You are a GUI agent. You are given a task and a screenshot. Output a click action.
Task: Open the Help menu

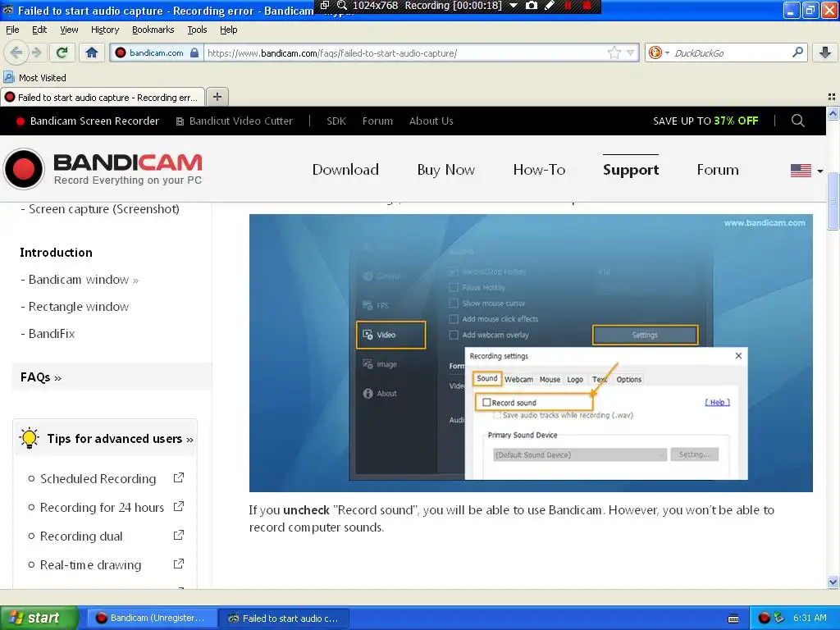pyautogui.click(x=228, y=30)
